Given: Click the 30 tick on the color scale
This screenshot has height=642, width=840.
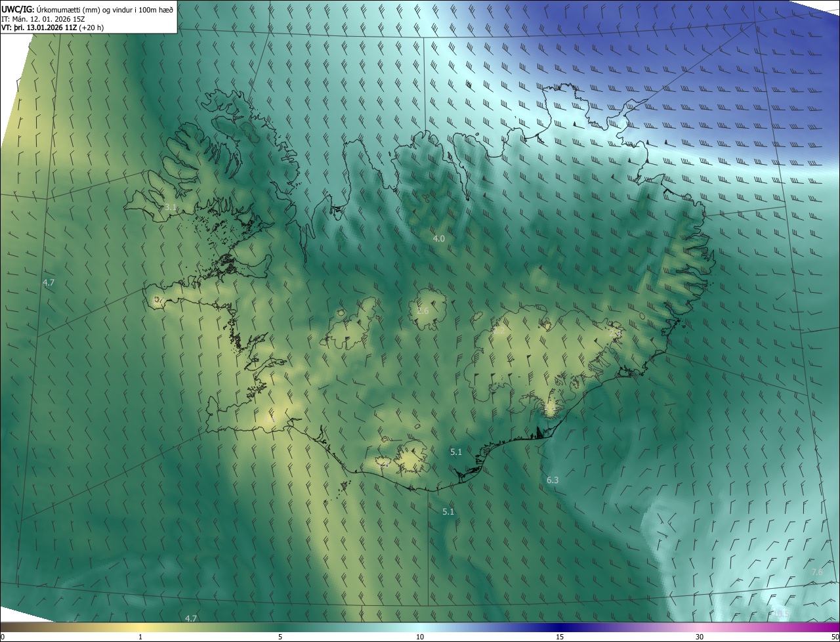Looking at the screenshot, I should [700, 637].
